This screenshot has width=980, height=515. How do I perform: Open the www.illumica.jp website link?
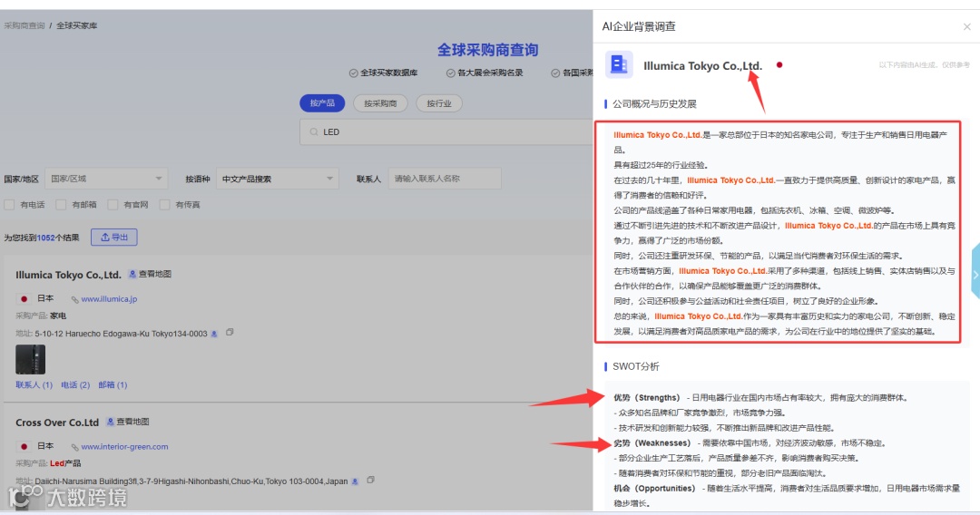click(x=110, y=299)
